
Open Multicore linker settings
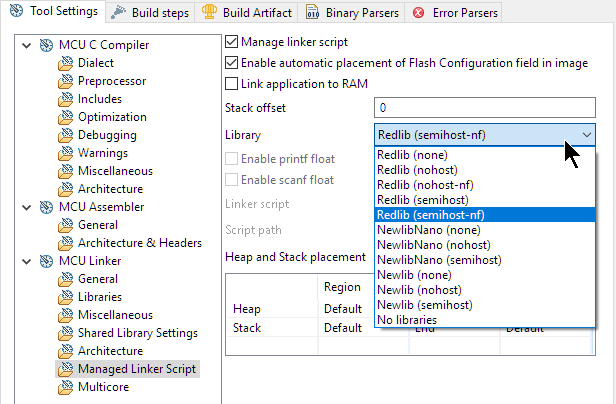tap(103, 387)
